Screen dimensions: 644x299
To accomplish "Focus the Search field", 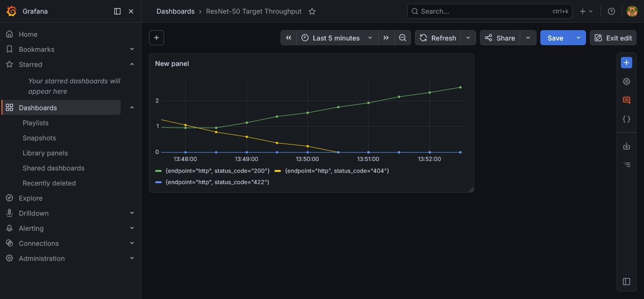I will click(490, 11).
